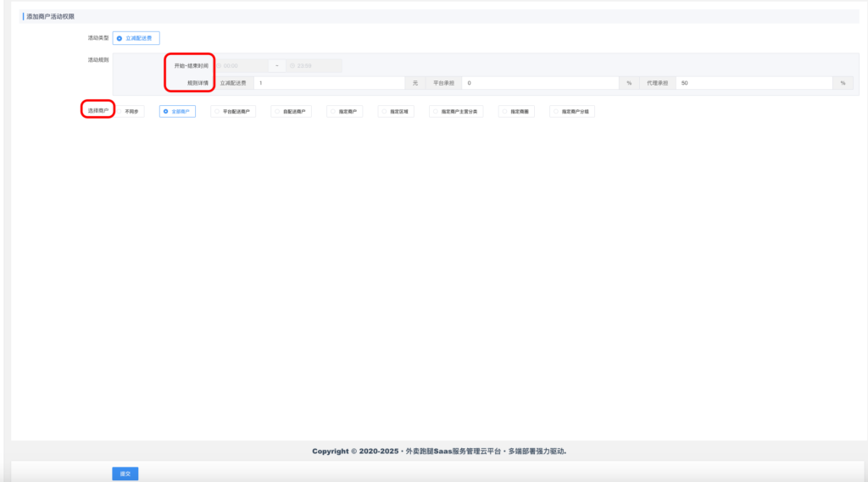The width and height of the screenshot is (868, 482).
Task: Focus the 代理承担 percentage input
Action: pyautogui.click(x=754, y=83)
